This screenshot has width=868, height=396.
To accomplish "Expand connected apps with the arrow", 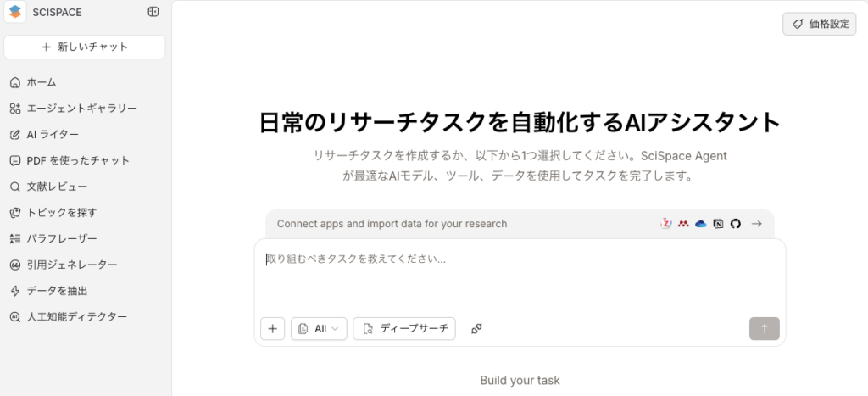I will pos(757,224).
